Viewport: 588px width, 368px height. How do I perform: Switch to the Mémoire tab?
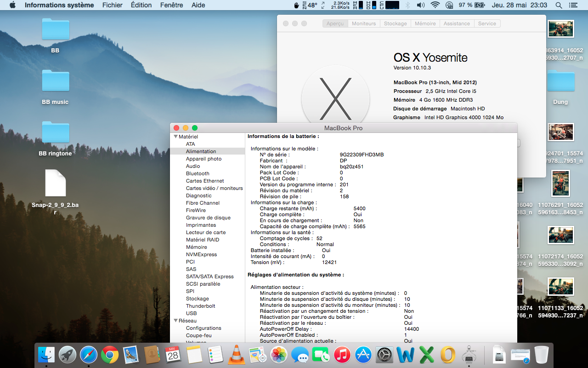point(425,23)
